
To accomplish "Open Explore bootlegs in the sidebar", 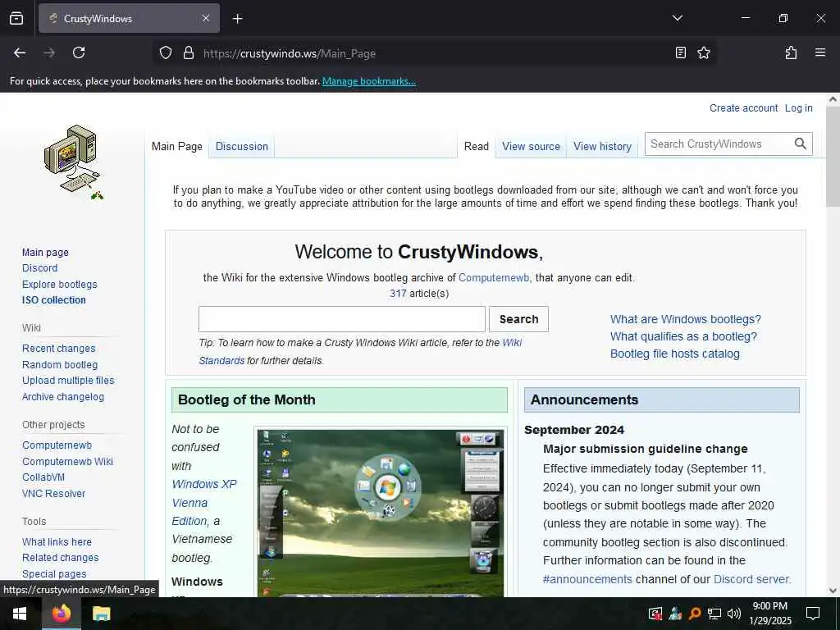I will tap(59, 284).
